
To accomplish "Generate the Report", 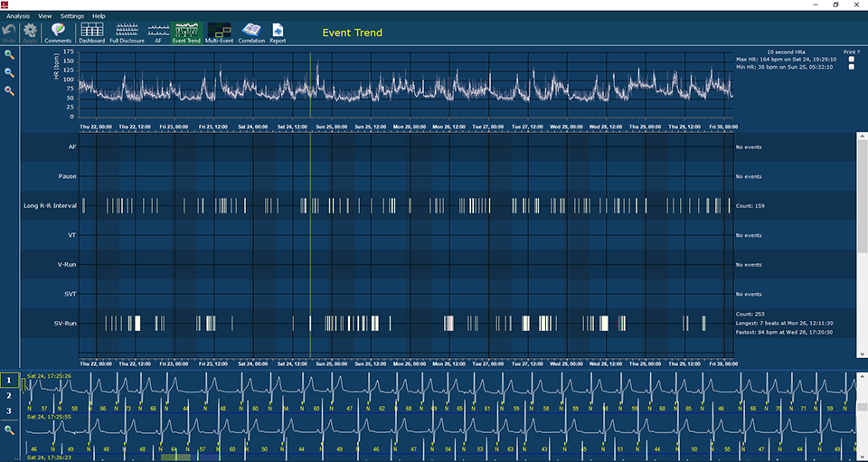I will pos(278,33).
